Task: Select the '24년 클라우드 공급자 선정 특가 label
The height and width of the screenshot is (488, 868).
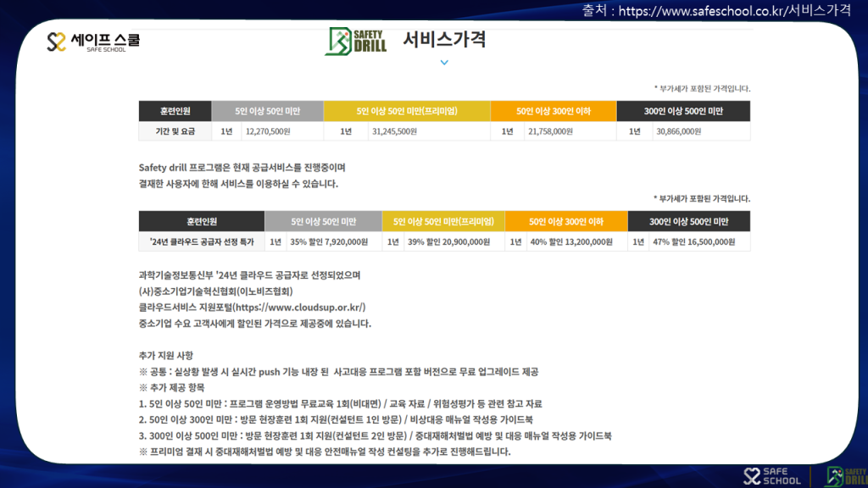Action: pyautogui.click(x=202, y=241)
